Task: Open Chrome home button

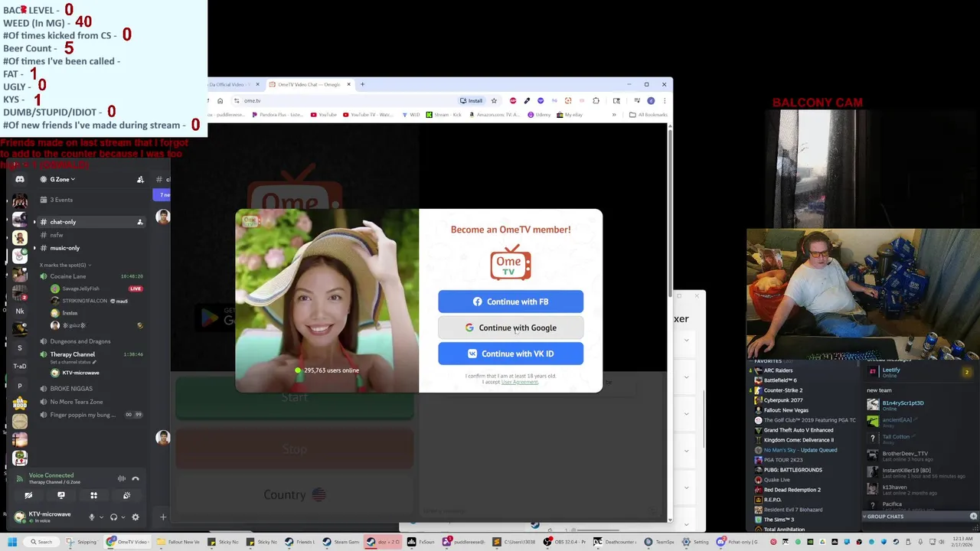Action: pos(220,100)
